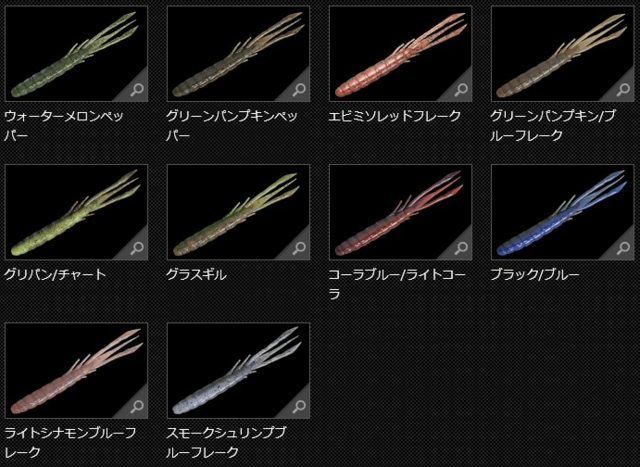
Task: Click the magnifier on ブラック/ブルー lure
Action: (623, 248)
